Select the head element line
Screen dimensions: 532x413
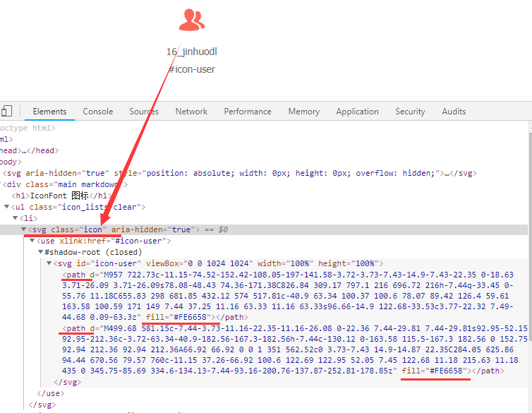29,150
